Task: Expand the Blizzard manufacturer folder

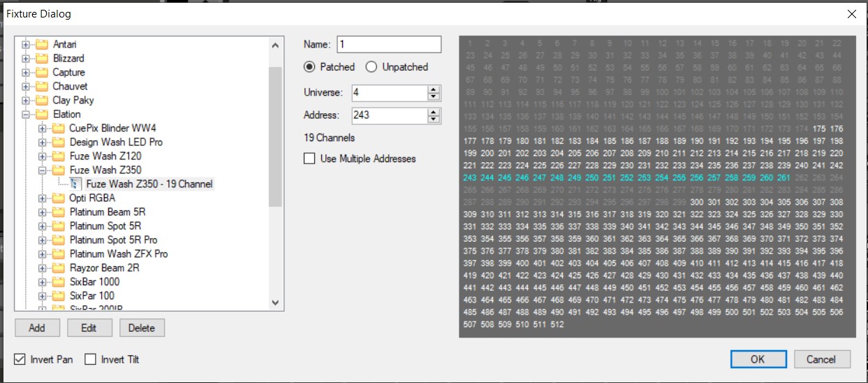Action: (27, 59)
